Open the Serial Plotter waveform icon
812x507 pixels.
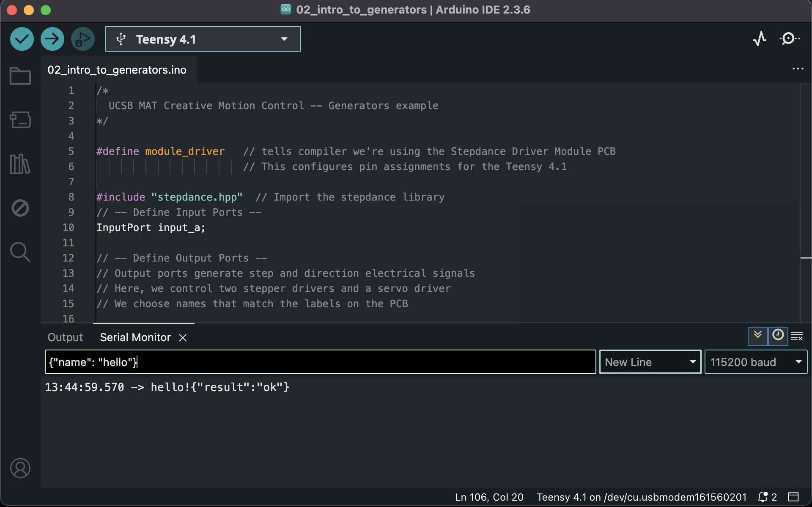[760, 39]
